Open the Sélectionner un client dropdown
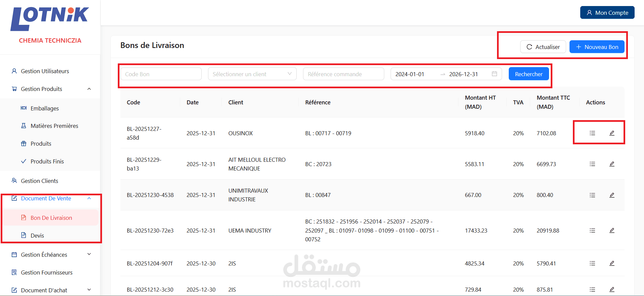This screenshot has height=296, width=644. 252,74
